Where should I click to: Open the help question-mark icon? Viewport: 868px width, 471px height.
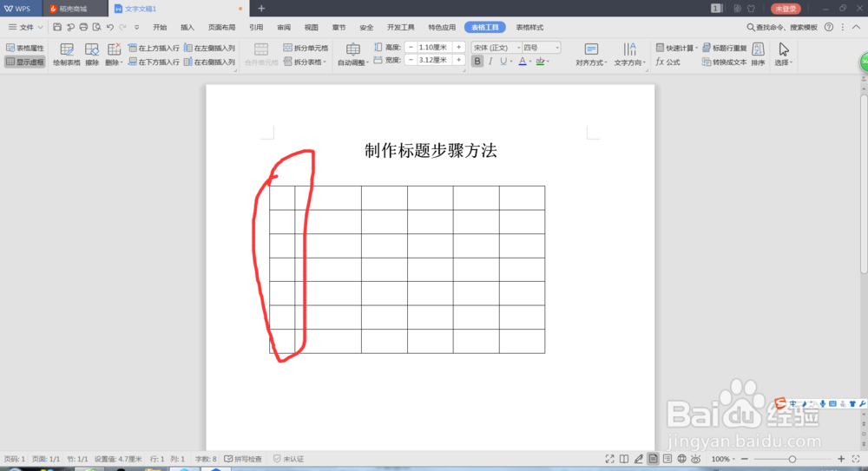pyautogui.click(x=829, y=27)
